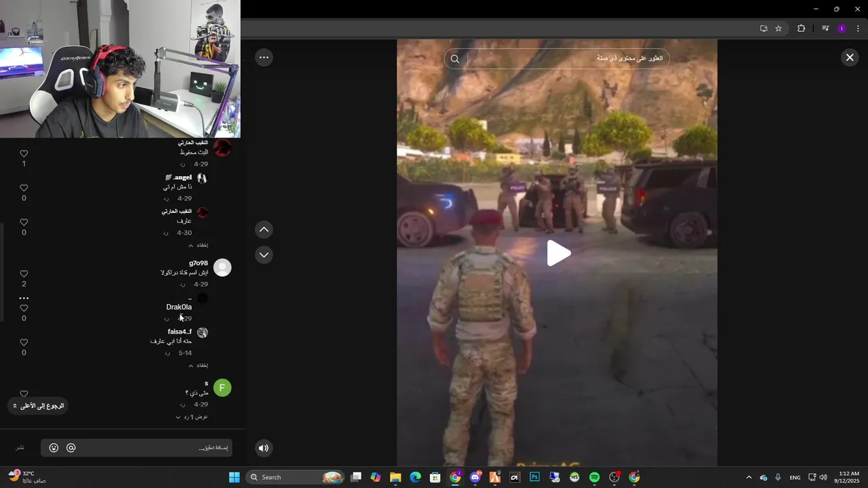
Task: Close the video viewer with X
Action: 849,58
